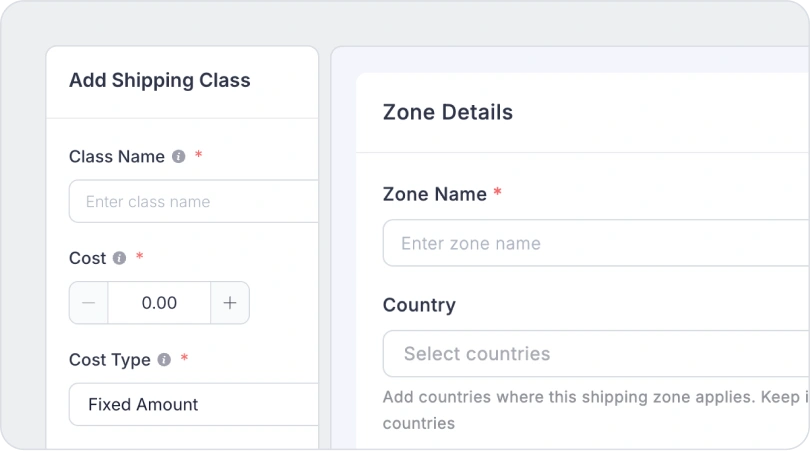Open the Fixed Amount cost type dropdown

[195, 405]
